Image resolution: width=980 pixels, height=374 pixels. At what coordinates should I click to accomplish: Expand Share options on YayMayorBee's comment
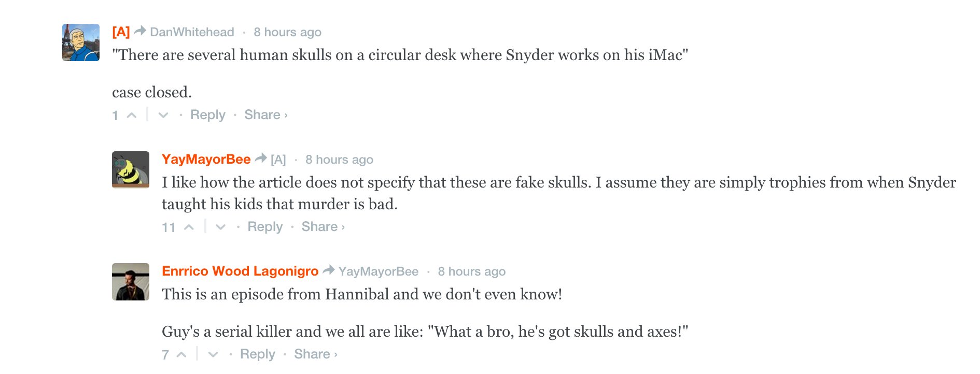click(323, 227)
